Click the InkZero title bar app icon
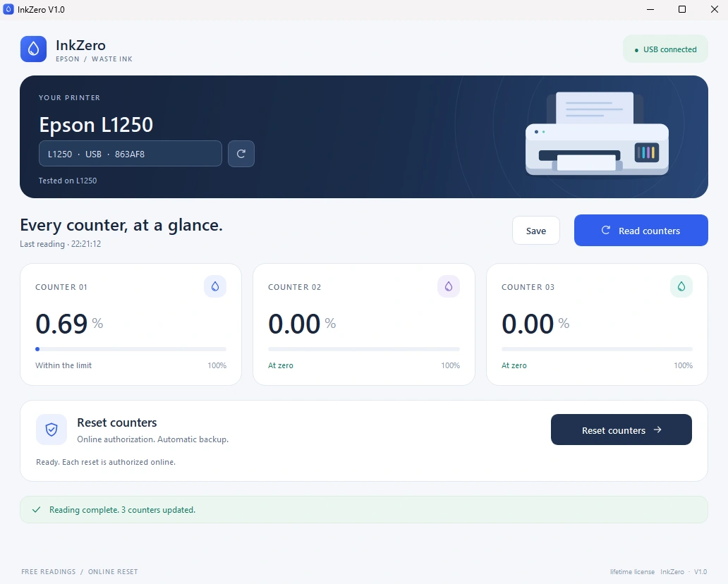The height and width of the screenshot is (584, 728). (8, 9)
